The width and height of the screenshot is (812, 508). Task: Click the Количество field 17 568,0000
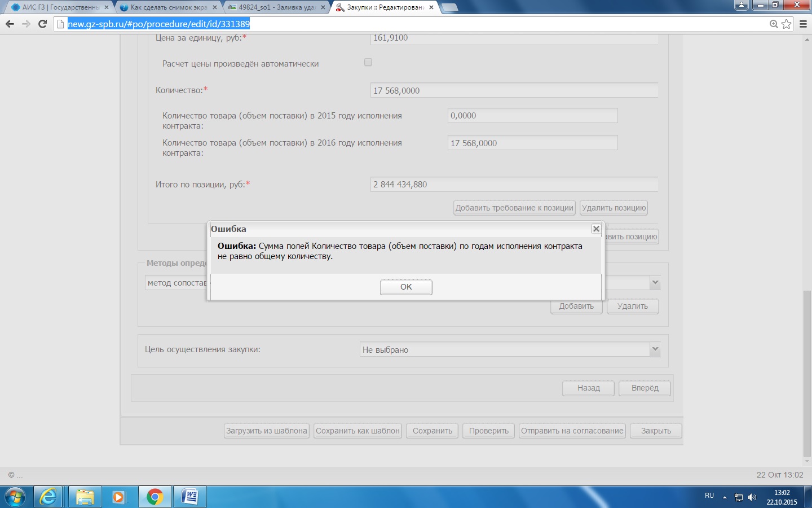(514, 90)
